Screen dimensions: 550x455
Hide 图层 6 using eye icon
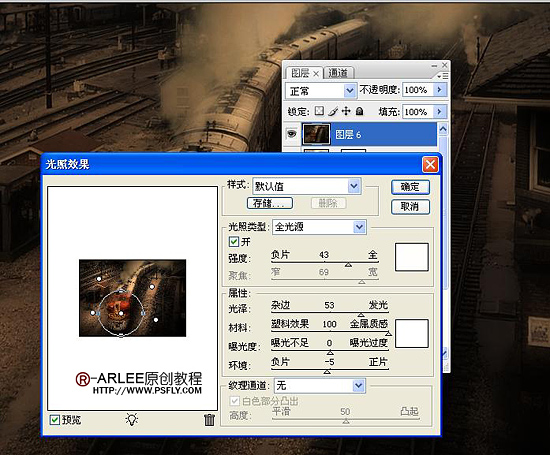click(x=291, y=134)
